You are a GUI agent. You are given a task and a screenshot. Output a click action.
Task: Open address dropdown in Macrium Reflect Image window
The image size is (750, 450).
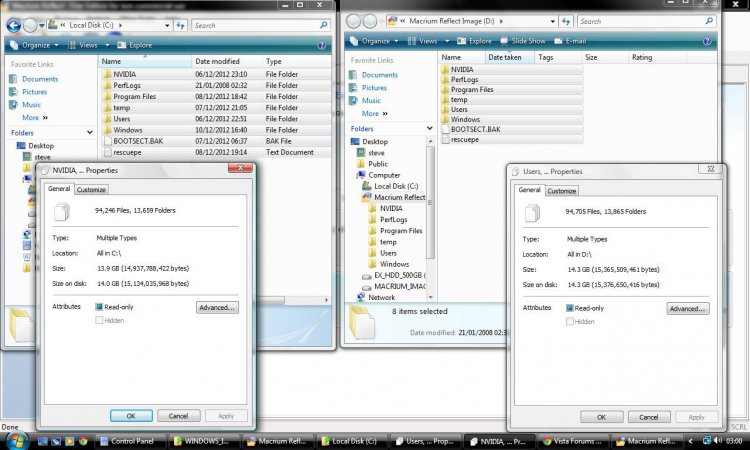point(552,22)
